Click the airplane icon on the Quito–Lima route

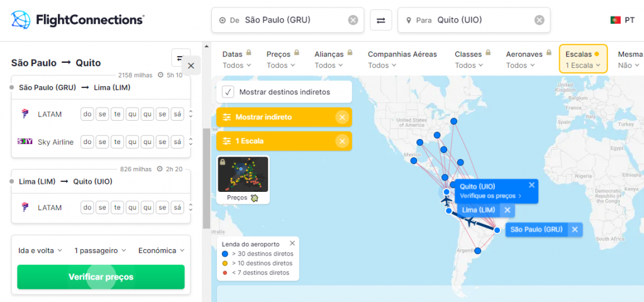point(446,201)
